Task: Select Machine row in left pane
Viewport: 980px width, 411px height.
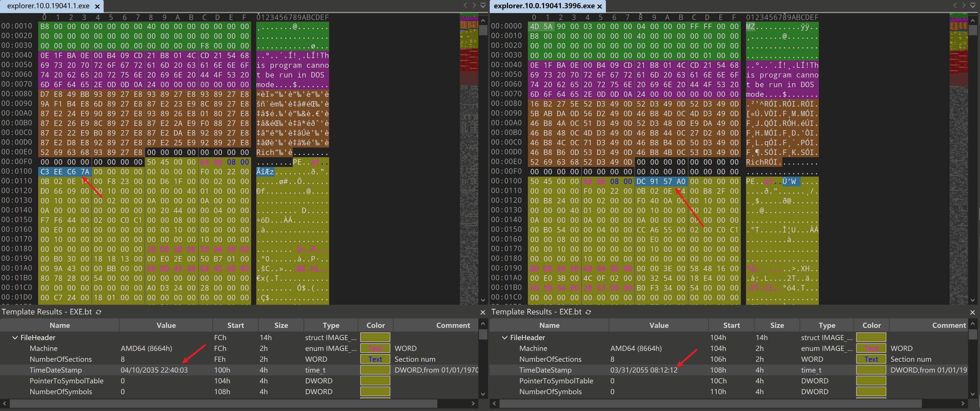Action: pyautogui.click(x=239, y=348)
